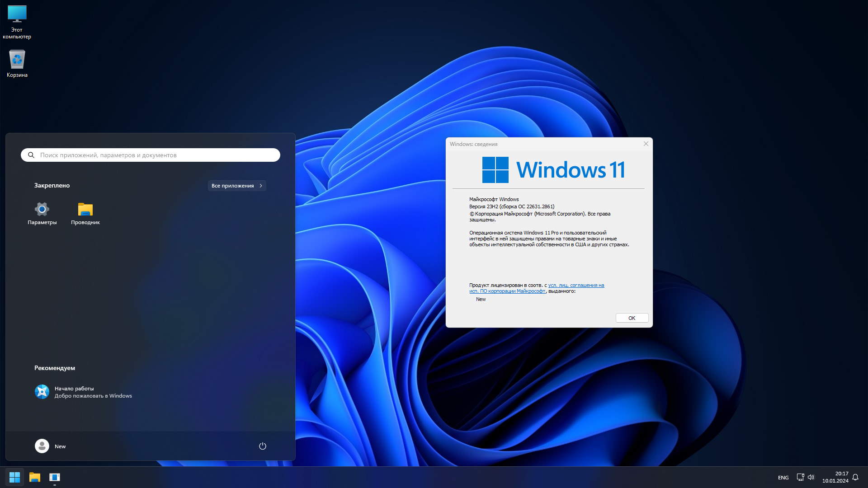Click the ENG language indicator
The image size is (868, 488).
click(783, 478)
